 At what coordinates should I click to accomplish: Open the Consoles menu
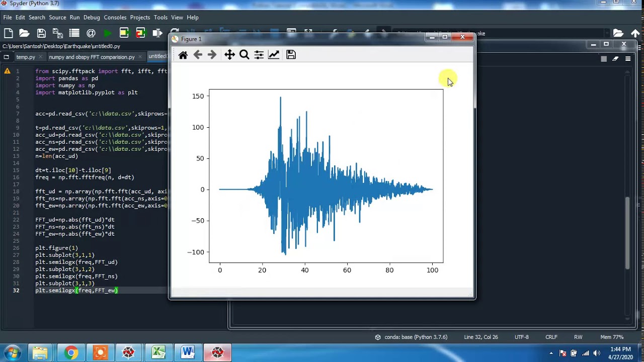pos(115,17)
